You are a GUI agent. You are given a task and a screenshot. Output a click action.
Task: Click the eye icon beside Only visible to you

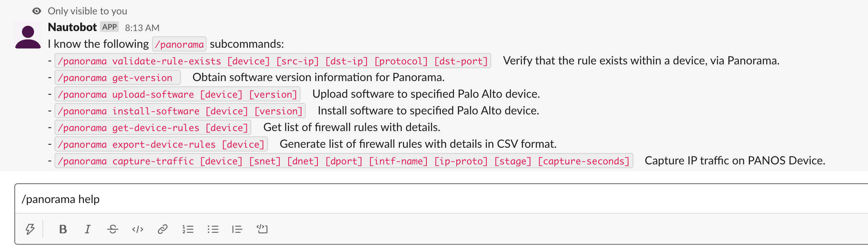click(37, 11)
